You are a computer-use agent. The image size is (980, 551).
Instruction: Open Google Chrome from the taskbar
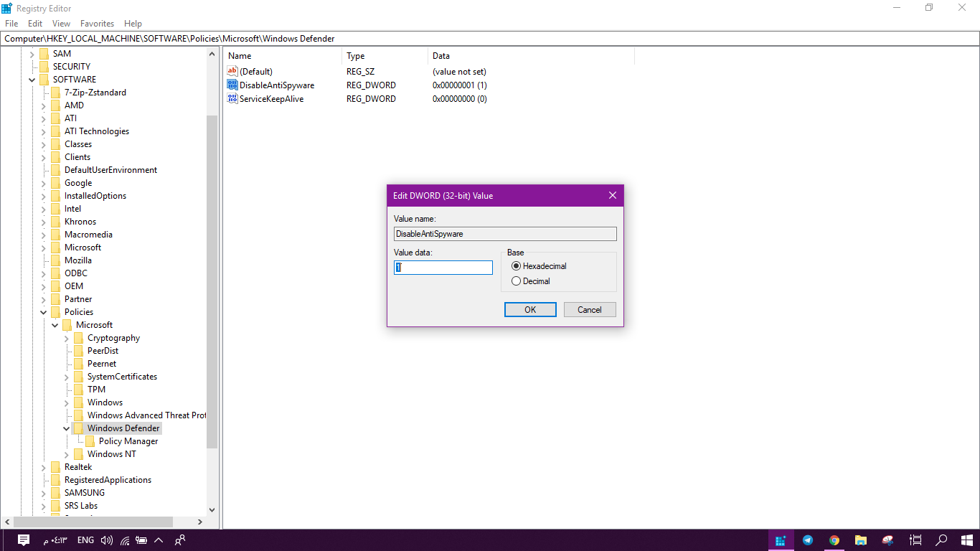pyautogui.click(x=834, y=540)
